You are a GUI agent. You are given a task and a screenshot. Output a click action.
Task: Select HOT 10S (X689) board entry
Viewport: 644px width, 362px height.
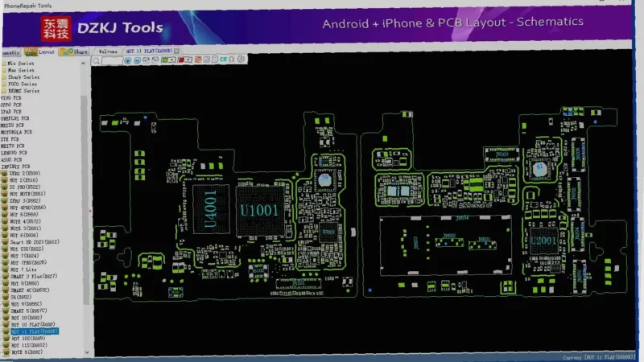pyautogui.click(x=28, y=339)
